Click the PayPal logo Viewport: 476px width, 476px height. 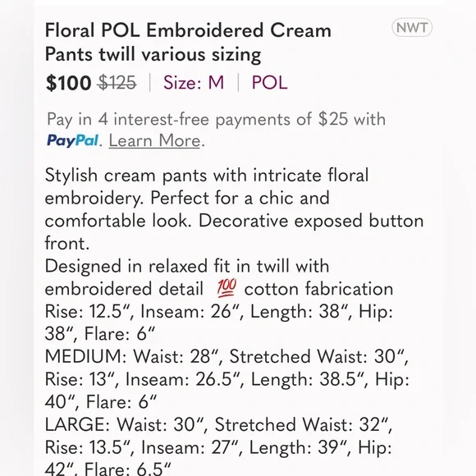pos(72,141)
